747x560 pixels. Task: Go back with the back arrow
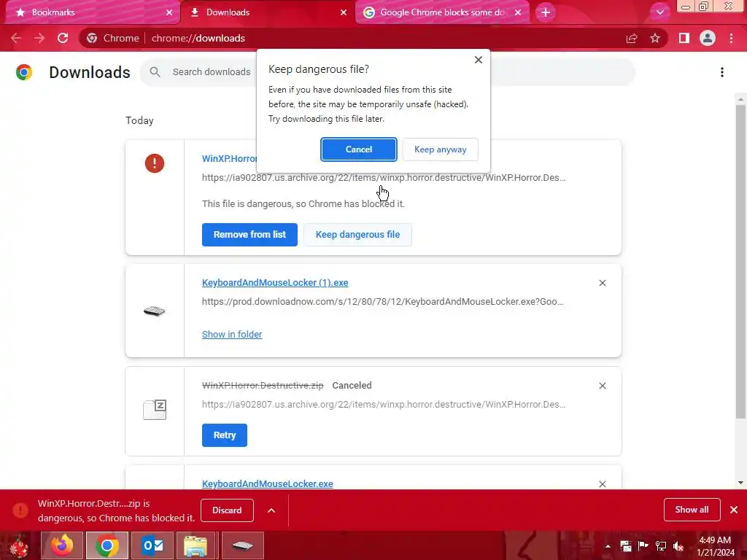[x=16, y=38]
